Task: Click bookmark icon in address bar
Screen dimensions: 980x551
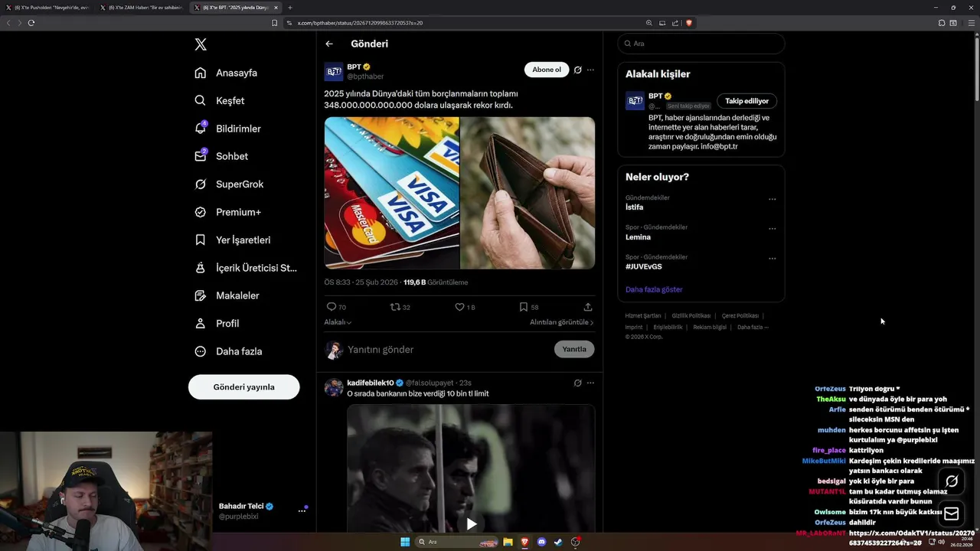Action: tap(275, 23)
